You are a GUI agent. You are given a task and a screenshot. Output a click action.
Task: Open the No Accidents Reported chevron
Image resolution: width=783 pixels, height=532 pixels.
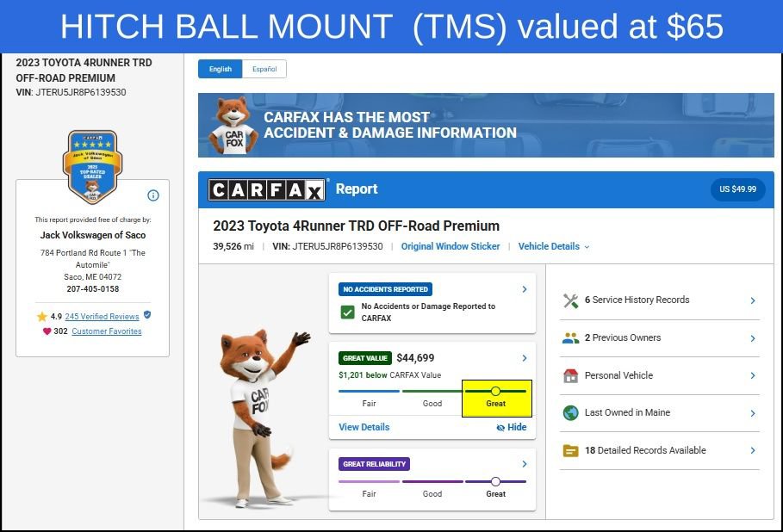pos(525,289)
